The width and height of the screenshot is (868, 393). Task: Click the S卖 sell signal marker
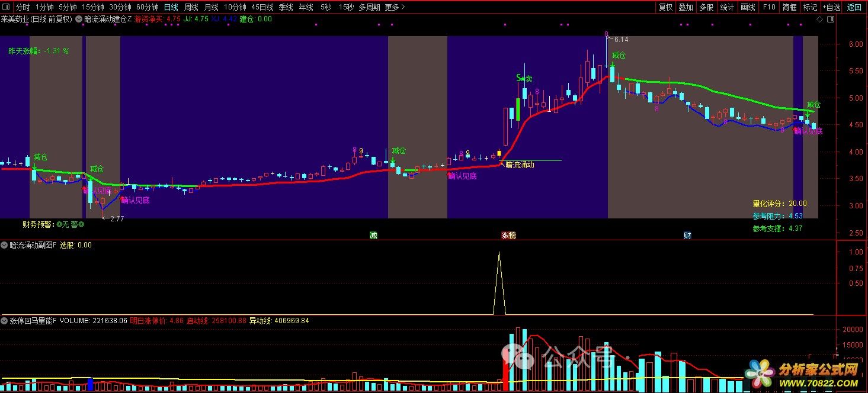click(524, 78)
